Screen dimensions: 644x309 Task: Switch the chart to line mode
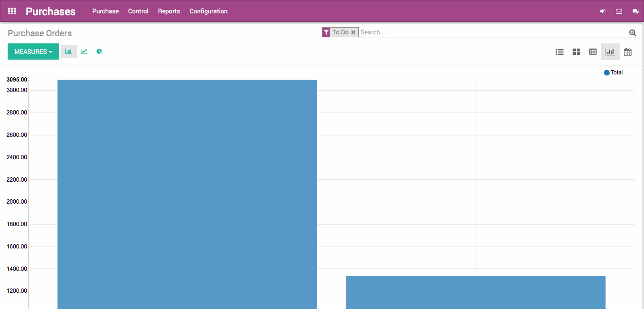[x=84, y=51]
